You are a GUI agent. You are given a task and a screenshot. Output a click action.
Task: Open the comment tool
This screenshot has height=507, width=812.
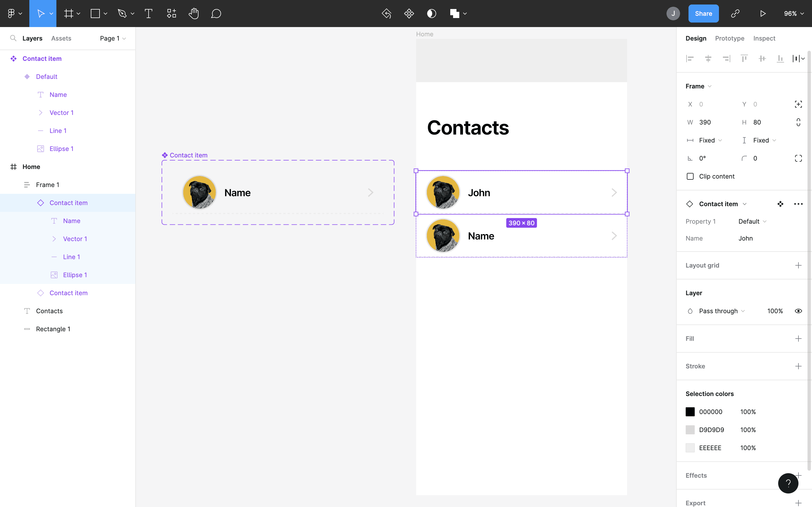(x=216, y=14)
